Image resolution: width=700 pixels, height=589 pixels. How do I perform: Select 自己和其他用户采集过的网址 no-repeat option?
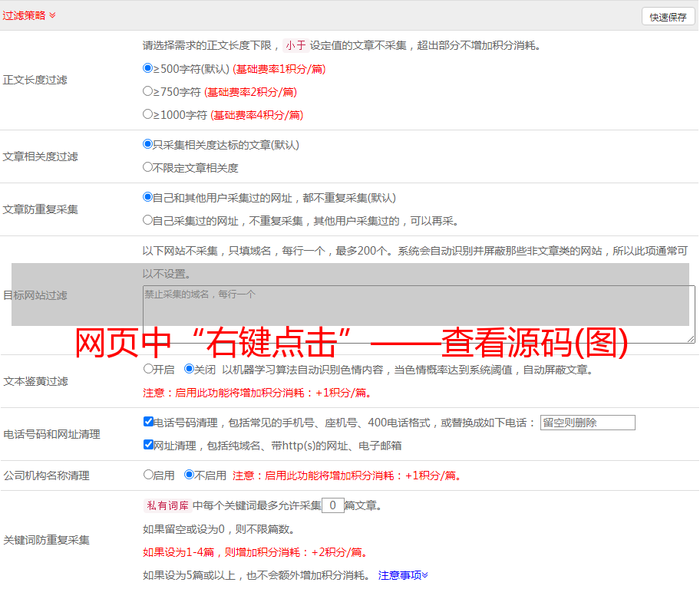tap(148, 197)
